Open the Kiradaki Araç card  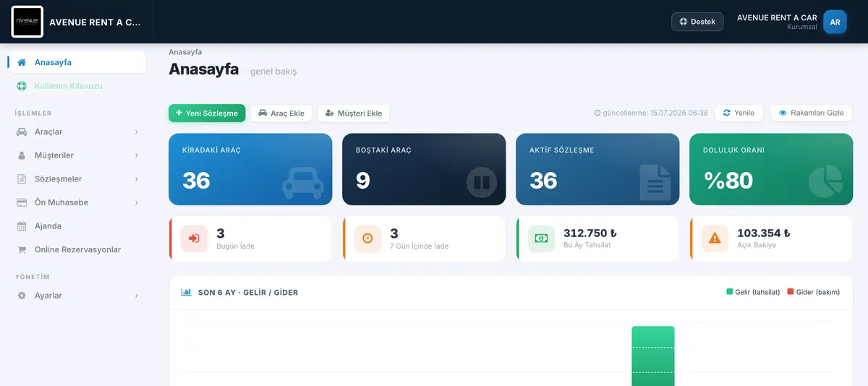(x=250, y=169)
